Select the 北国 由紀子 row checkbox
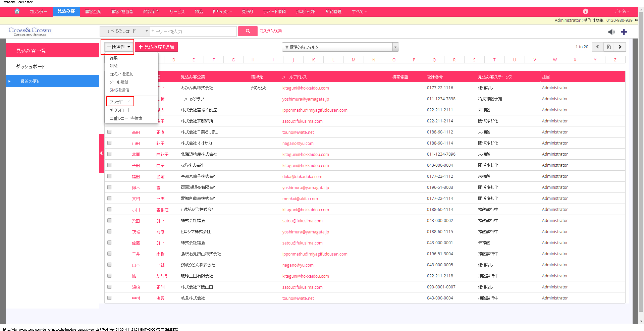 coord(109,154)
